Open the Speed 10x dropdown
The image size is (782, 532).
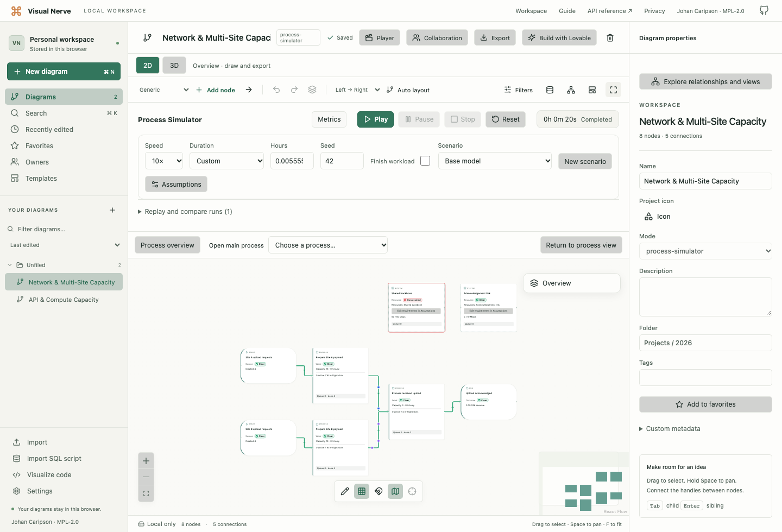[x=164, y=161]
